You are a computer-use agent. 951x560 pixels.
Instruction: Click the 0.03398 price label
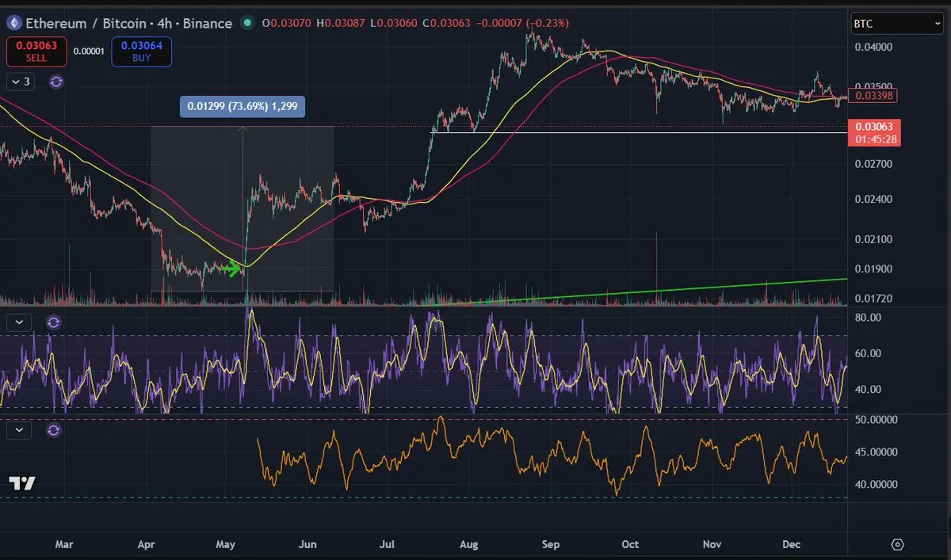pos(873,96)
